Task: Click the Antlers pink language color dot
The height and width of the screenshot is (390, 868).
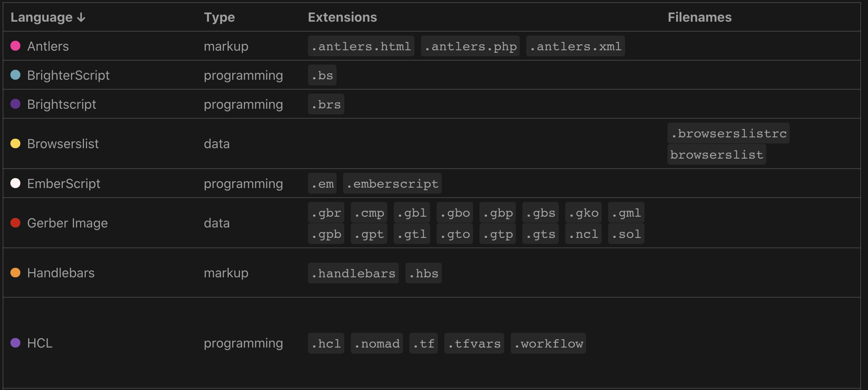Action: tap(16, 46)
